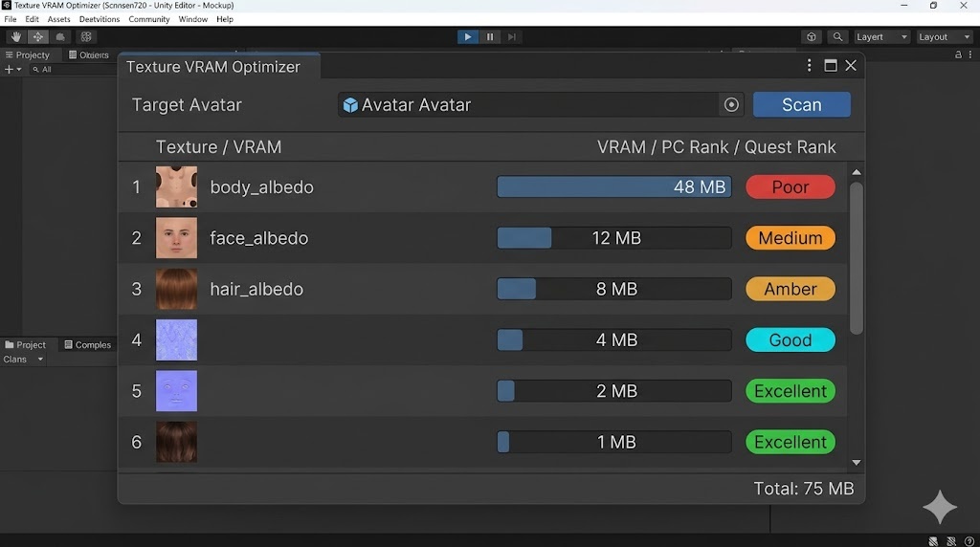The width and height of the screenshot is (980, 547).
Task: Click the All search field
Action: 72,69
